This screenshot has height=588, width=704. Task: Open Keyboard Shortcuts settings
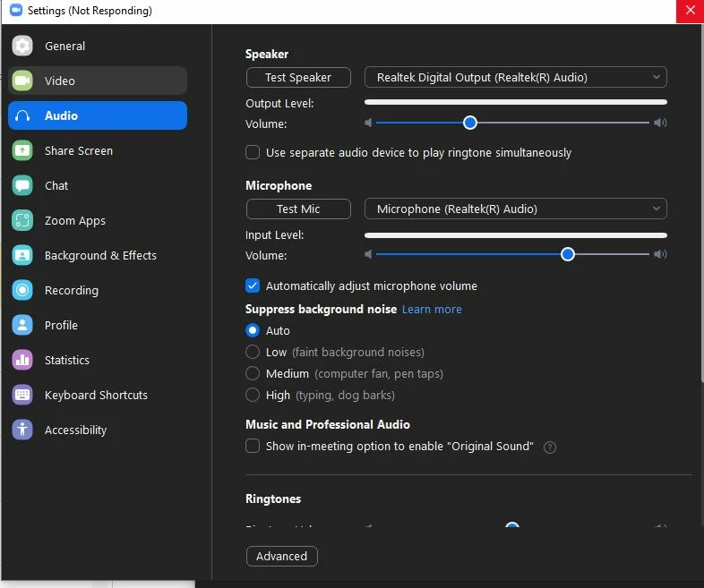pos(98,396)
